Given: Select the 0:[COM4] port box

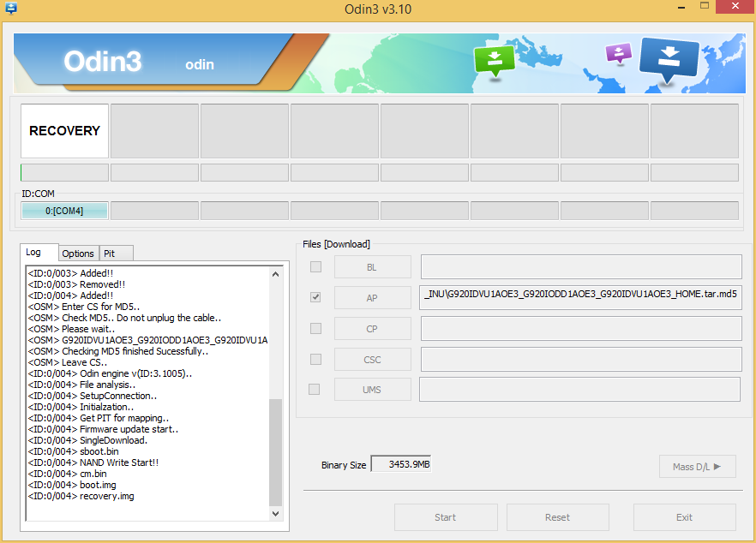Looking at the screenshot, I should pos(64,211).
